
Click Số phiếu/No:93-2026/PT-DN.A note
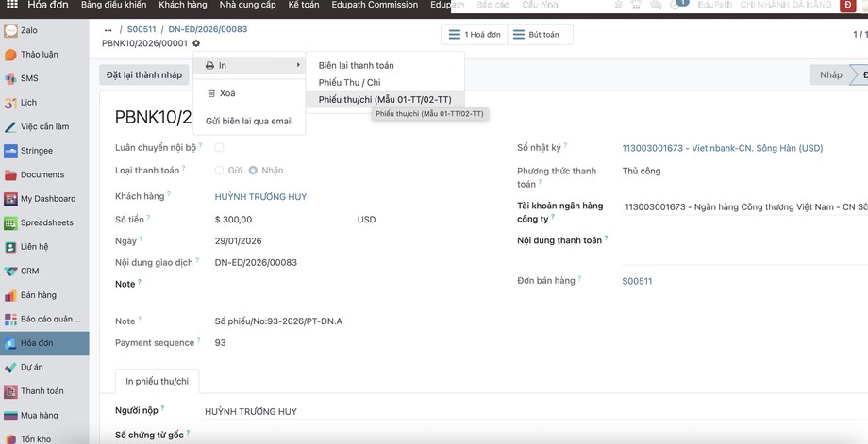click(x=278, y=321)
